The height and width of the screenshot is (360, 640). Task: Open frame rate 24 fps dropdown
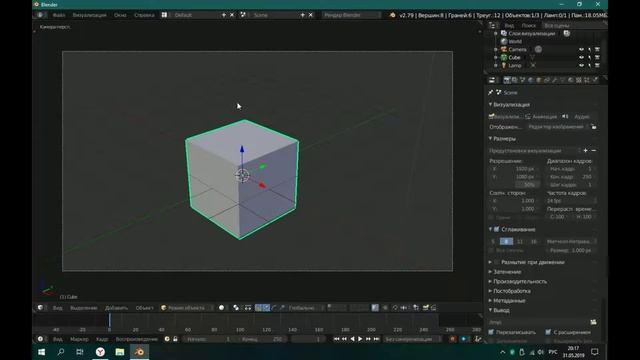point(571,201)
